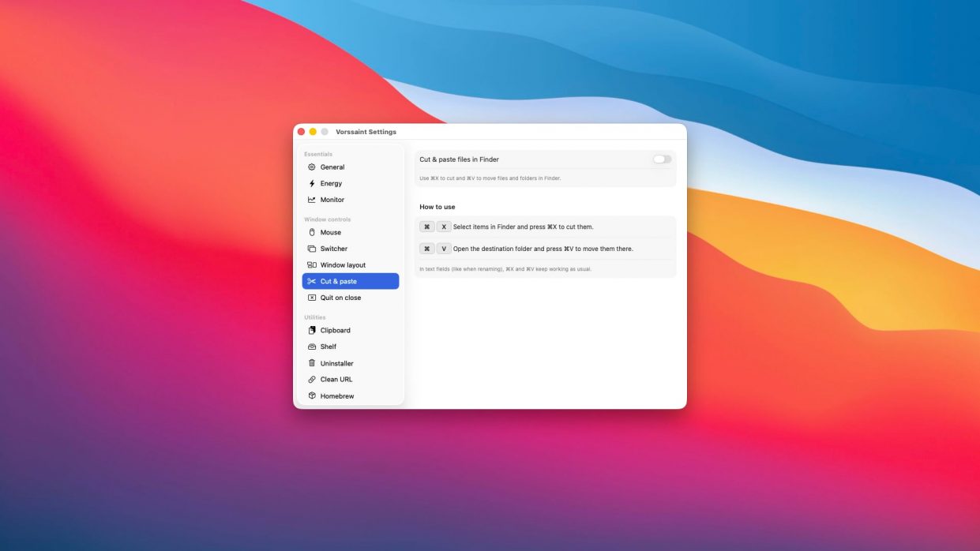980x551 pixels.
Task: Open the Uninstaller trash icon
Action: click(312, 363)
